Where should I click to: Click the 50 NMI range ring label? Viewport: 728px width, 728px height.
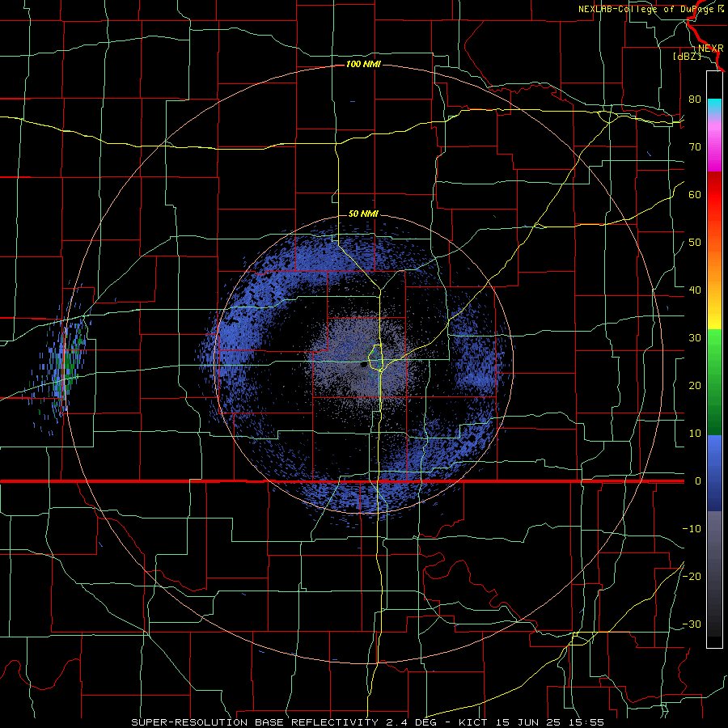coord(363,214)
